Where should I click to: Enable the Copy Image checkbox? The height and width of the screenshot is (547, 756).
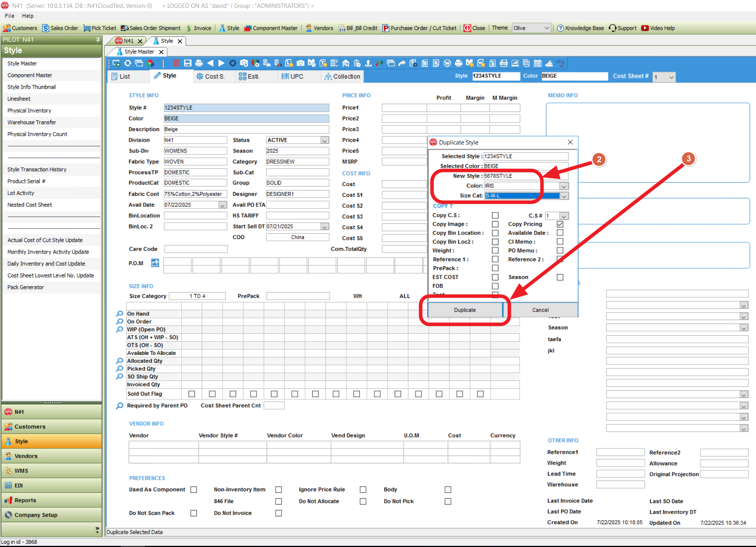point(495,224)
